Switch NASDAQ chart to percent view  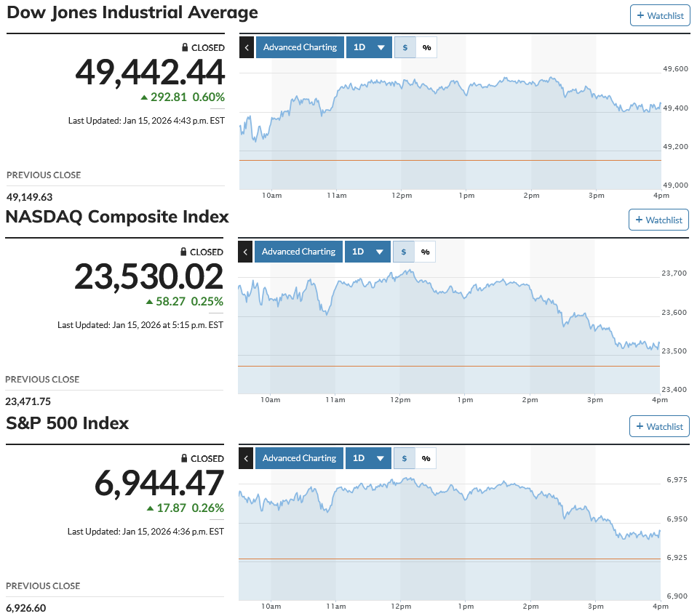(x=425, y=252)
